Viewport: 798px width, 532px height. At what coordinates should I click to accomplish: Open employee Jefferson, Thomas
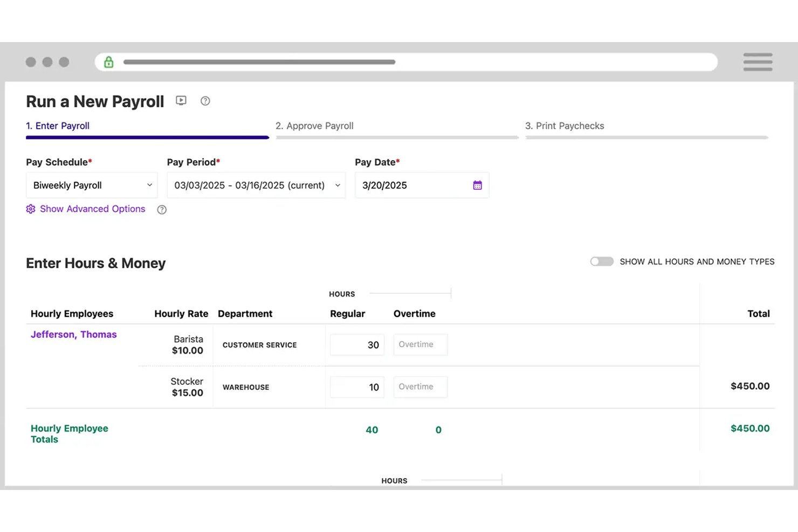pyautogui.click(x=74, y=334)
